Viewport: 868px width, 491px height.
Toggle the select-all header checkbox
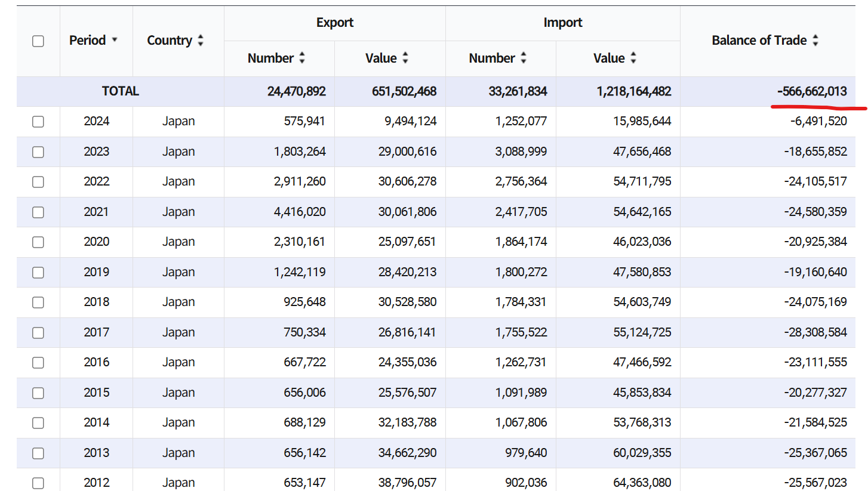[38, 41]
